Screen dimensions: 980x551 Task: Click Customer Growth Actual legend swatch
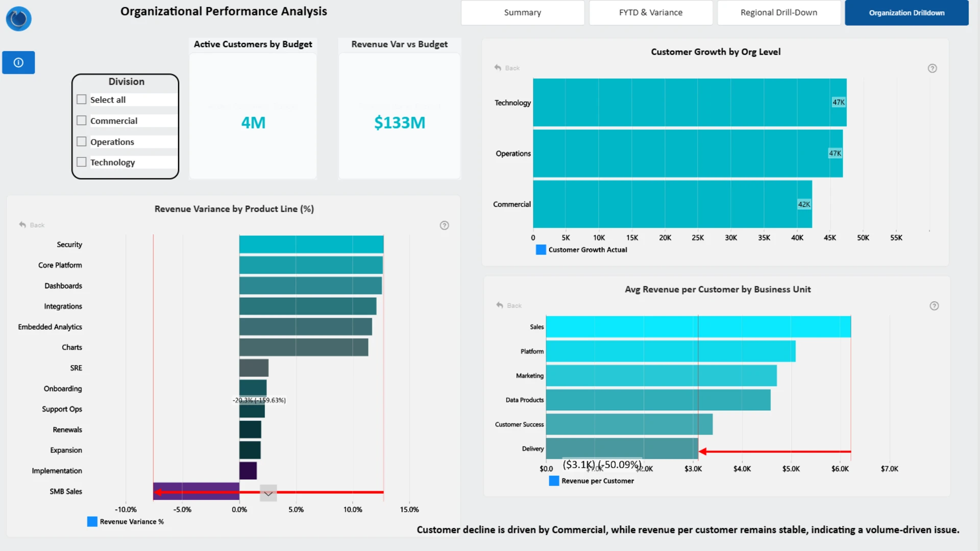(541, 249)
